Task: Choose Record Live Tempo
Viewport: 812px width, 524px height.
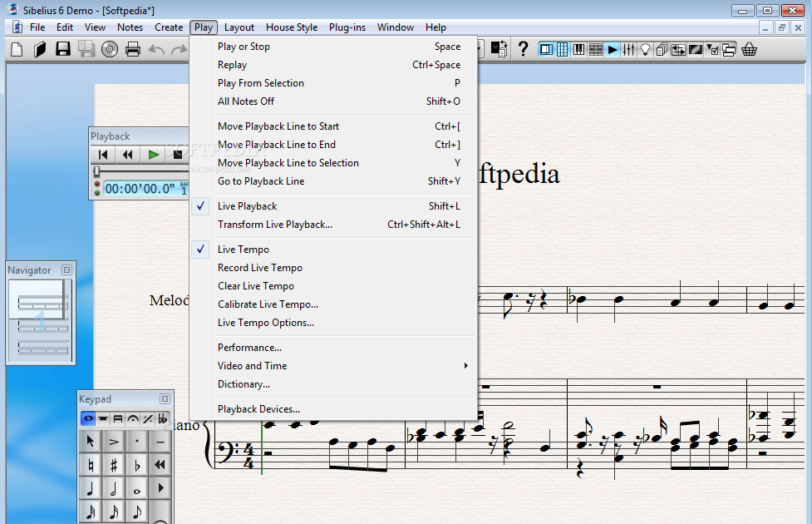Action: (333, 268)
